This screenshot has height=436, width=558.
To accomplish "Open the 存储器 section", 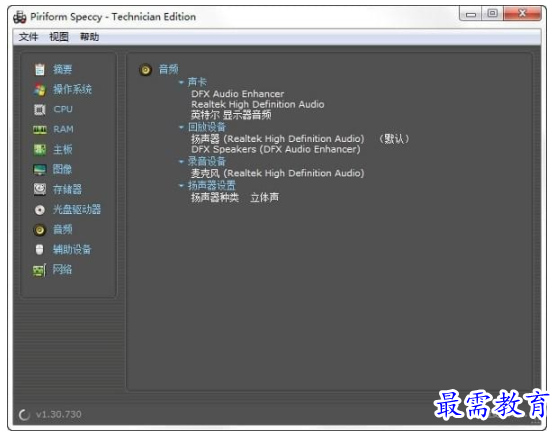I will click(67, 189).
